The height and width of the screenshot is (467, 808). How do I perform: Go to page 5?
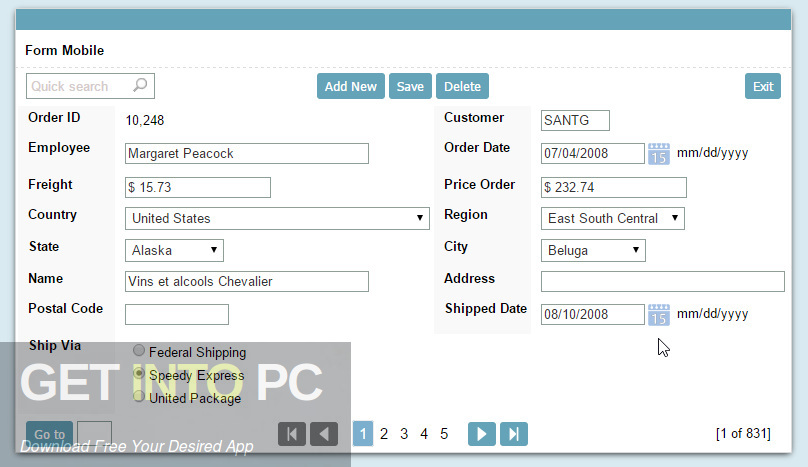[x=444, y=434]
